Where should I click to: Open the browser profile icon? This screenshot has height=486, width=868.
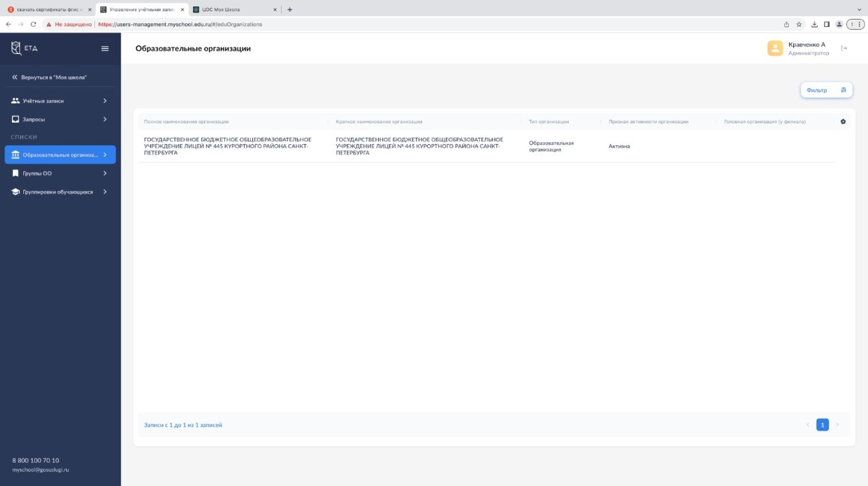(839, 25)
